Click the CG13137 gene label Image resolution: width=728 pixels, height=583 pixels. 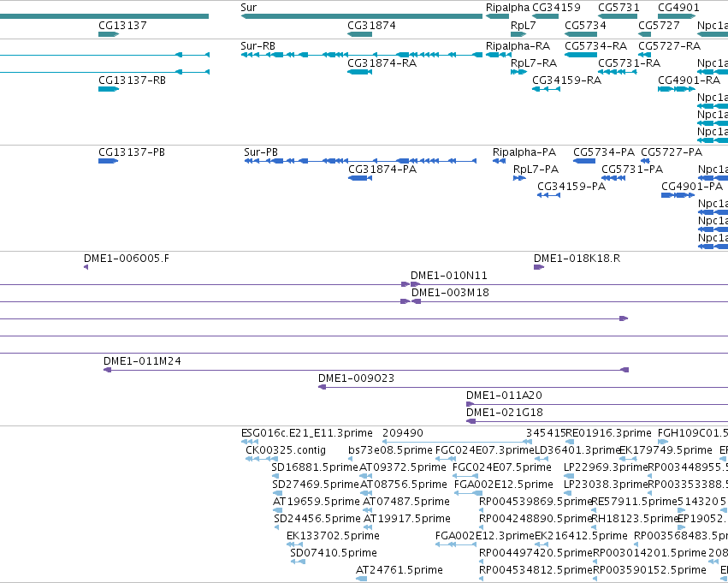(x=122, y=25)
